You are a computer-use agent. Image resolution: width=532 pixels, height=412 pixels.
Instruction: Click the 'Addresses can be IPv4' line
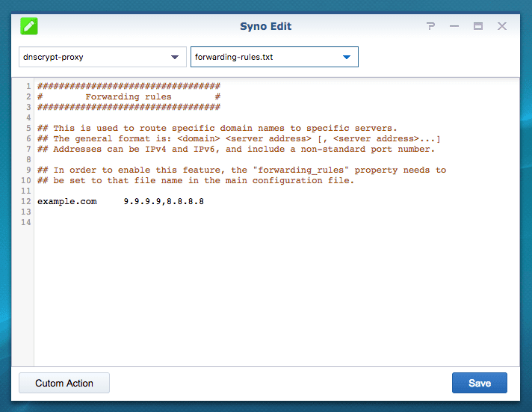click(236, 149)
